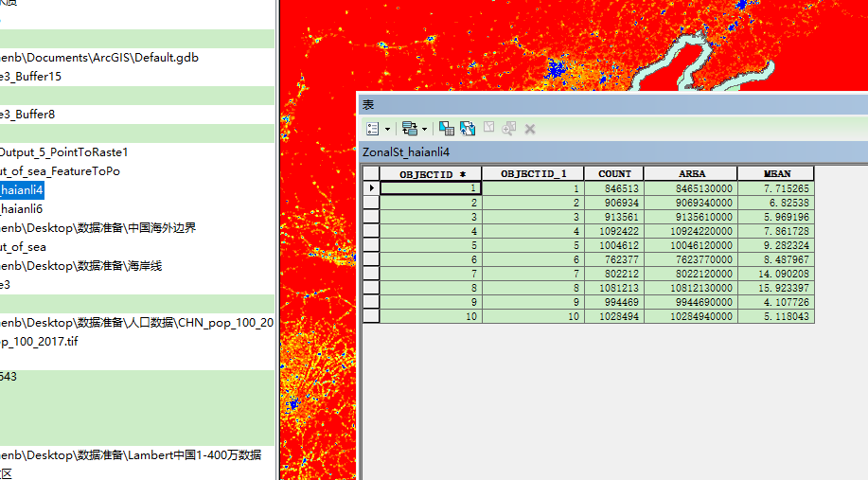This screenshot has width=868, height=480.
Task: Select the highlighted haianli4 layer entry
Action: pyautogui.click(x=22, y=190)
